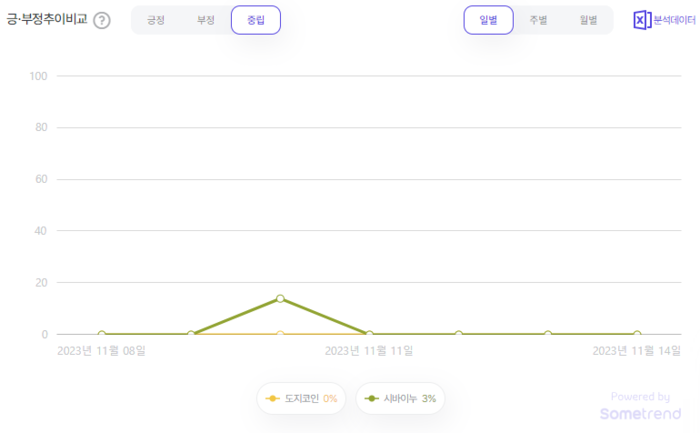Click the help question mark icon
This screenshot has width=700, height=433.
click(102, 21)
